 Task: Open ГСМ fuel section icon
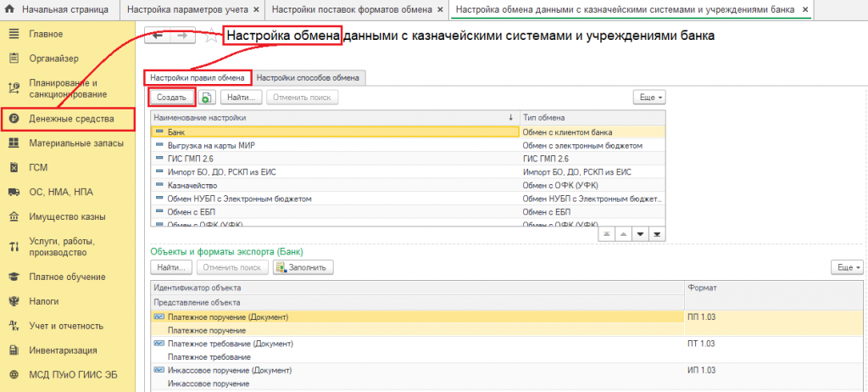(x=14, y=167)
